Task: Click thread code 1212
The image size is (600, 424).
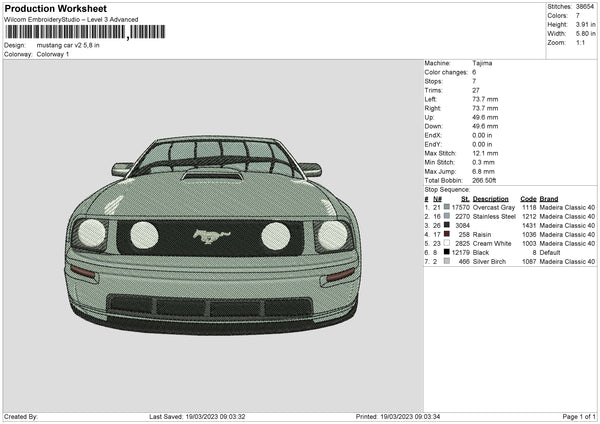Action: pyautogui.click(x=529, y=217)
